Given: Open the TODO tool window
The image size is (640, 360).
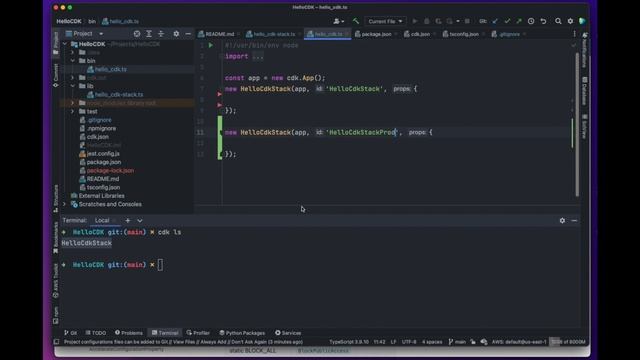Looking at the screenshot, I should pyautogui.click(x=96, y=333).
